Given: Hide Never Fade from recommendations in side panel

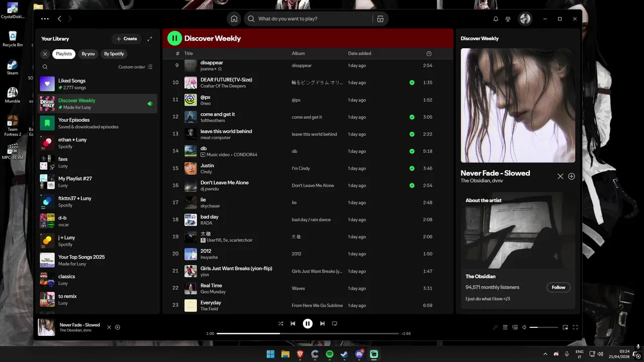Looking at the screenshot, I should pos(560,176).
